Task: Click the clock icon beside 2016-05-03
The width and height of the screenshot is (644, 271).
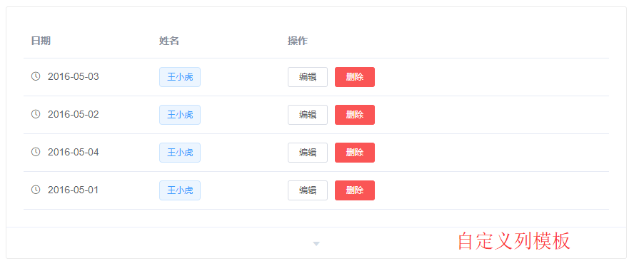Action: point(36,76)
